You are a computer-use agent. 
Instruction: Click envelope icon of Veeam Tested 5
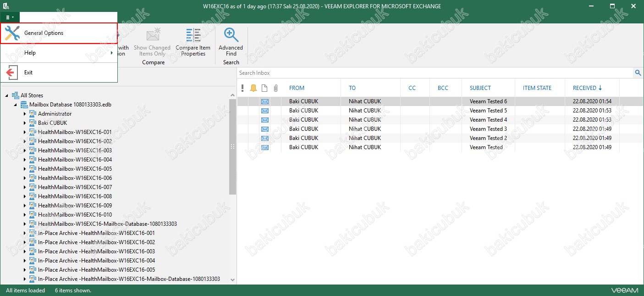(x=265, y=111)
